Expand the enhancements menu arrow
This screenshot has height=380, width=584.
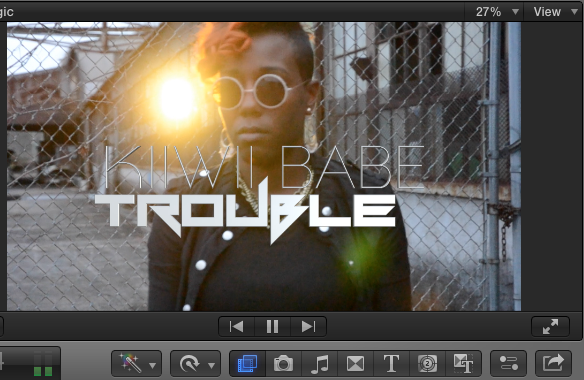click(152, 365)
